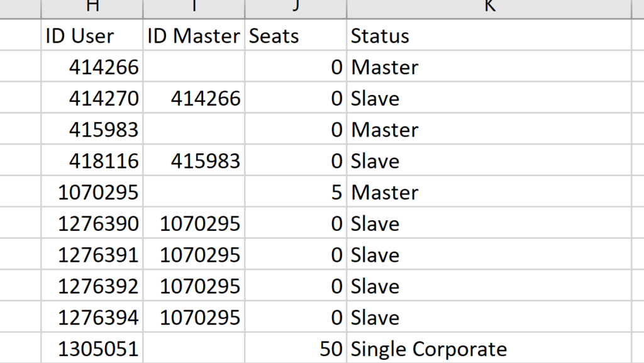644x363 pixels.
Task: Select ID Master cell showing 414266
Action: pos(194,98)
